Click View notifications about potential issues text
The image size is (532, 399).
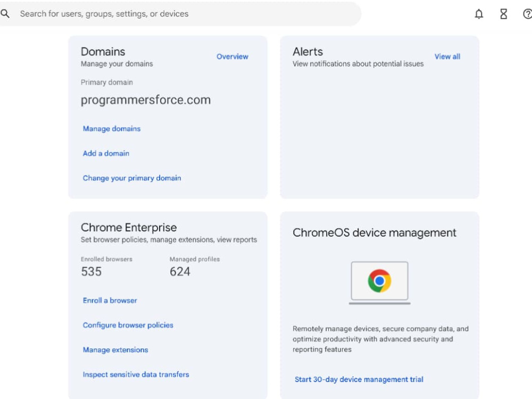(358, 64)
